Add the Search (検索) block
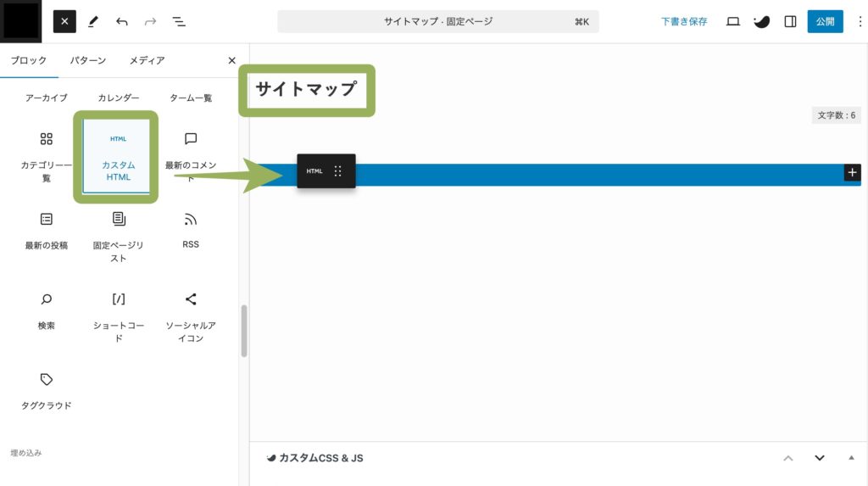The height and width of the screenshot is (486, 868). 47,310
